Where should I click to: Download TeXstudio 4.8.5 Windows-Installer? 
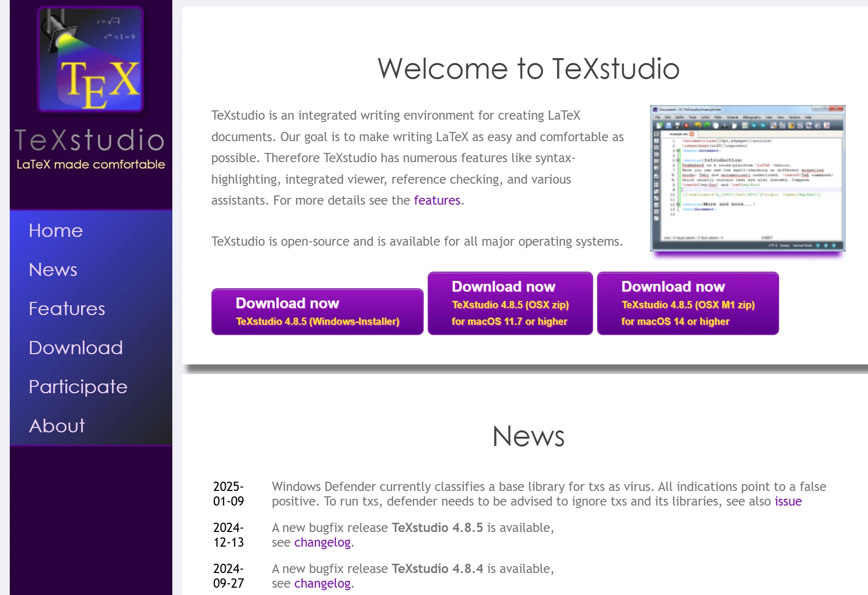pos(317,311)
